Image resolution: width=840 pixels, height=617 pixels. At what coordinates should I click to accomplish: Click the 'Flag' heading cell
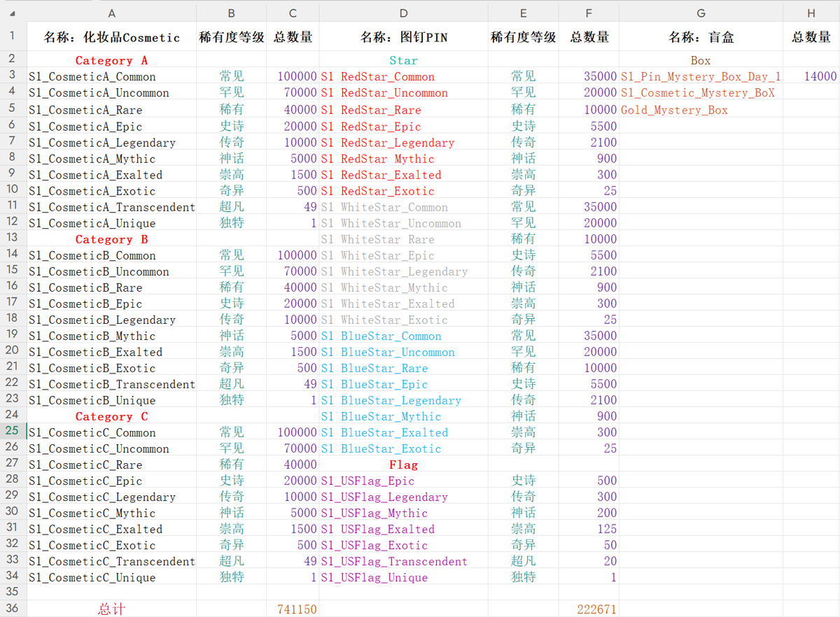coord(404,464)
